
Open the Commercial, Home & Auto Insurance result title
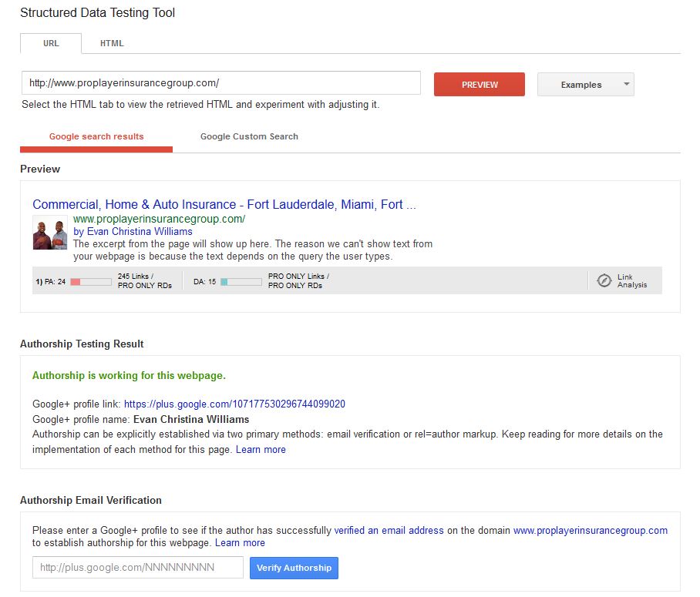pos(224,204)
